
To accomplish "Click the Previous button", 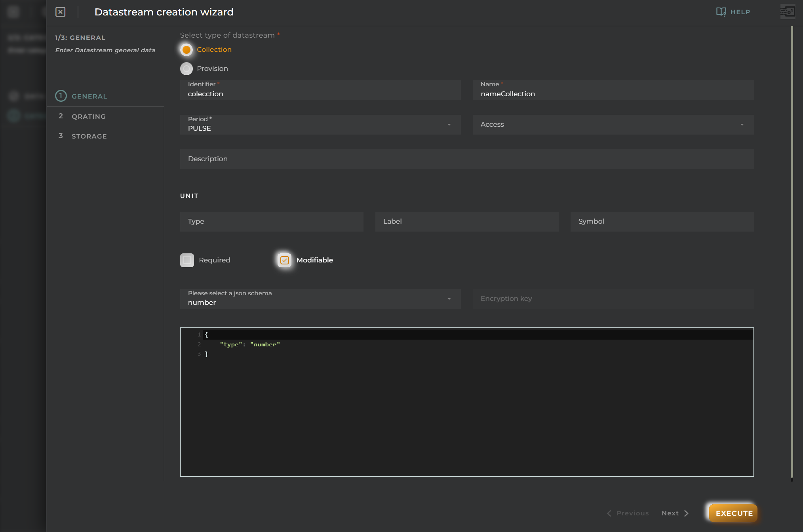I will pos(628,513).
